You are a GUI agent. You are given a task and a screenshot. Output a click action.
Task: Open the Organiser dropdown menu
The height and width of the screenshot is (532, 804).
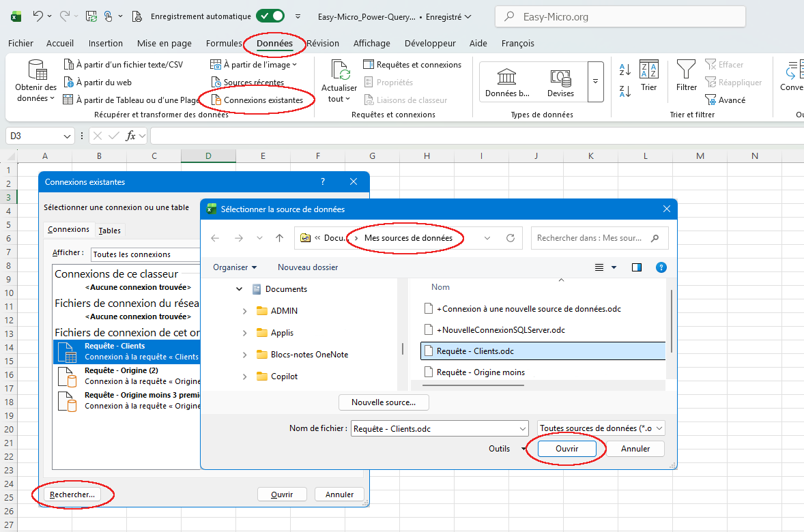tap(235, 267)
